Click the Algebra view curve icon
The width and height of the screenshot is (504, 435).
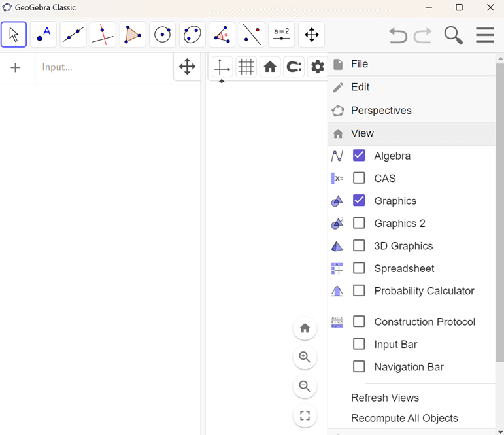coord(337,156)
